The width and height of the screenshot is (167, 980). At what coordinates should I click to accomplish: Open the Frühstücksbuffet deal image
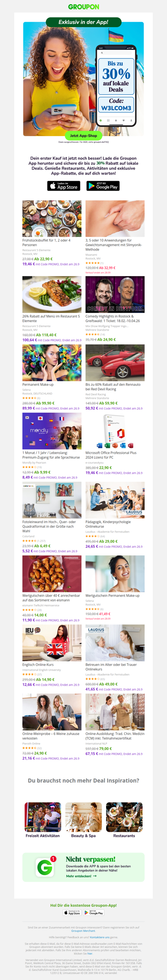(52, 218)
